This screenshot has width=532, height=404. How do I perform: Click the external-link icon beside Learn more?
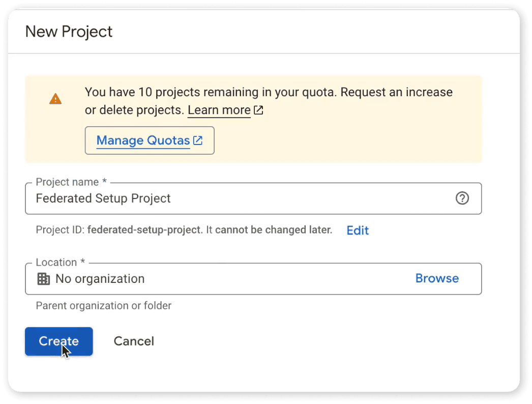pos(258,110)
